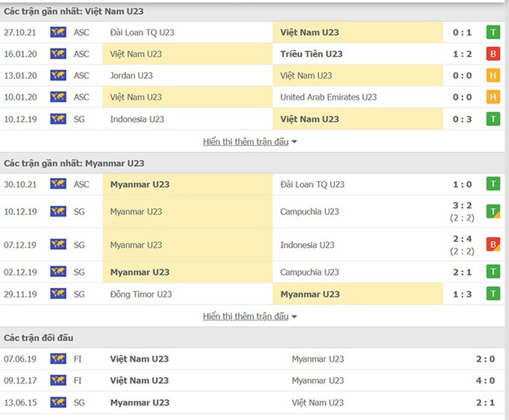
Task: Click the red B badge for Myanmar vs Indonesia
Action: (493, 245)
